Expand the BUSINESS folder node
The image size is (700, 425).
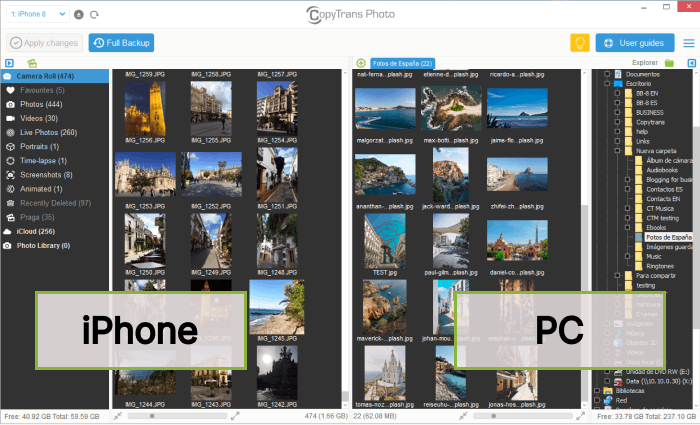pos(617,112)
